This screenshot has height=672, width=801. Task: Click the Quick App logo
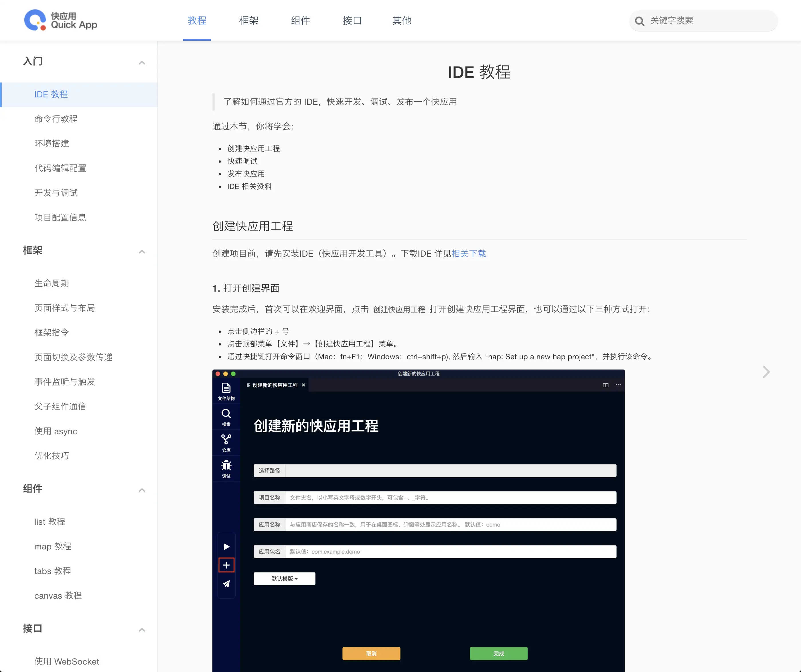click(61, 20)
